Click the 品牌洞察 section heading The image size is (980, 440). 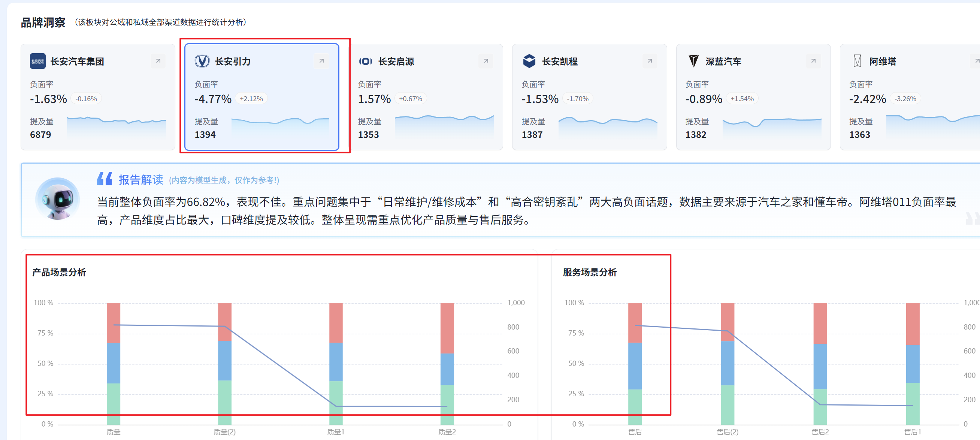[43, 22]
